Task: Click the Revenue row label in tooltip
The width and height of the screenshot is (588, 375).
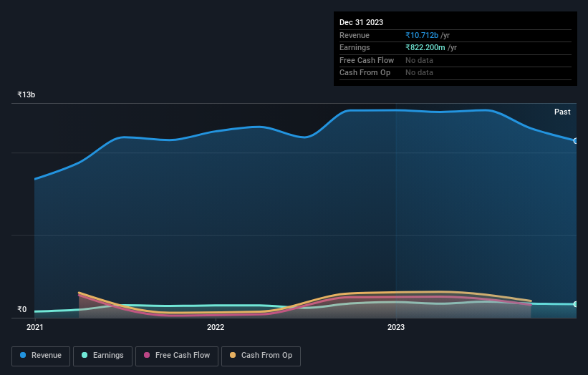Action: [x=355, y=35]
